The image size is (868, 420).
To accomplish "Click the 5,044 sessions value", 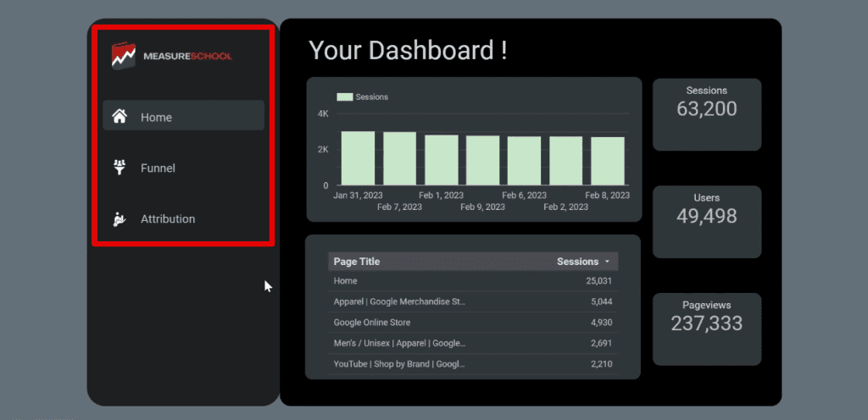I will (601, 301).
